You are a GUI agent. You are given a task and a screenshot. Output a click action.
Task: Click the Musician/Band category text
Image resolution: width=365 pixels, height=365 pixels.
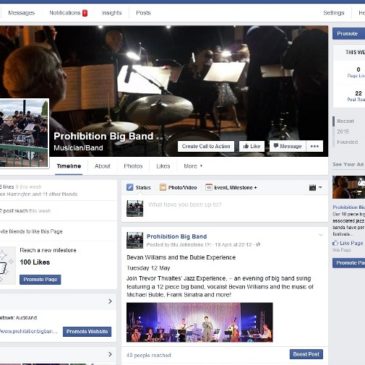(x=78, y=148)
